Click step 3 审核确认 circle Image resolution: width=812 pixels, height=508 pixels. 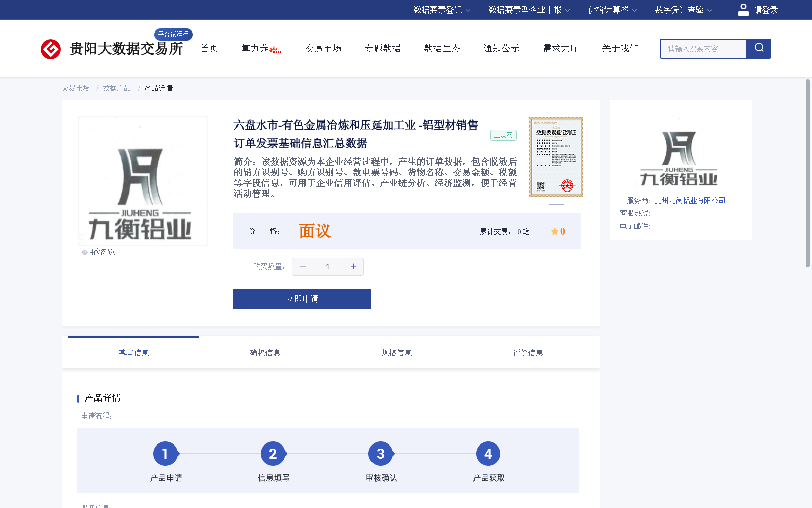[x=381, y=454]
